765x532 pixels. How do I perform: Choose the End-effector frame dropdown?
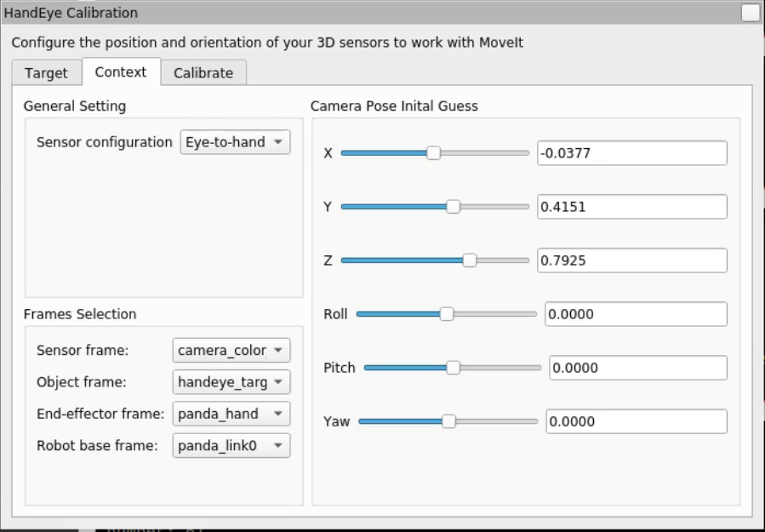tap(231, 414)
